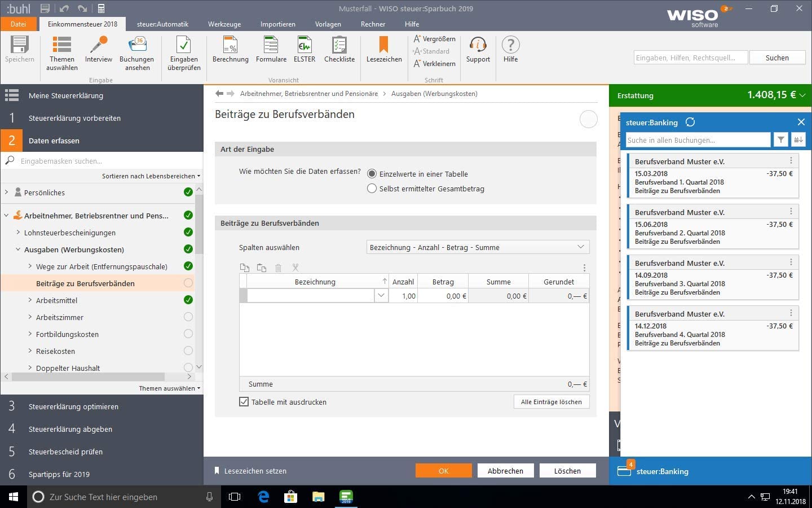This screenshot has width=812, height=508.
Task: Click the filter icon in banking search
Action: click(x=780, y=140)
